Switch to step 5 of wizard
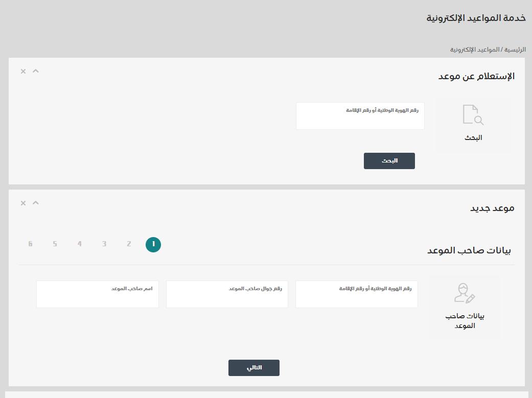The image size is (532, 398). point(55,244)
